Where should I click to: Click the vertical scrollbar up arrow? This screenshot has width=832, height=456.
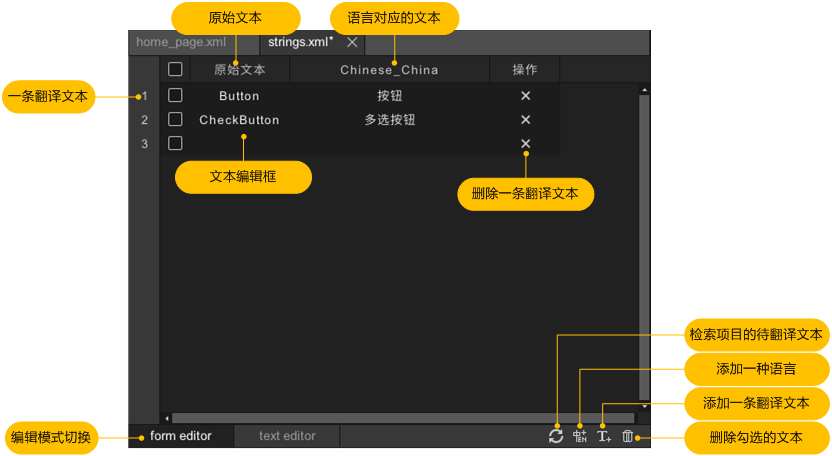click(x=644, y=90)
